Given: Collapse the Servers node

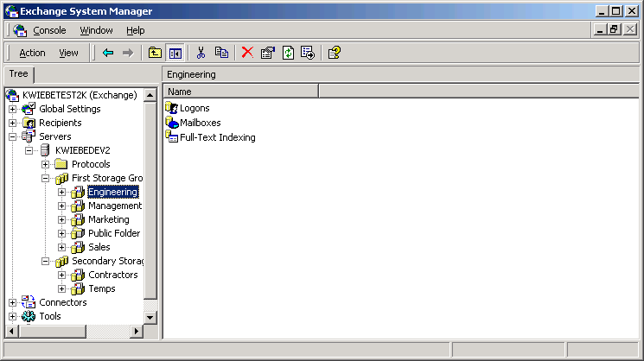Looking at the screenshot, I should click(12, 136).
